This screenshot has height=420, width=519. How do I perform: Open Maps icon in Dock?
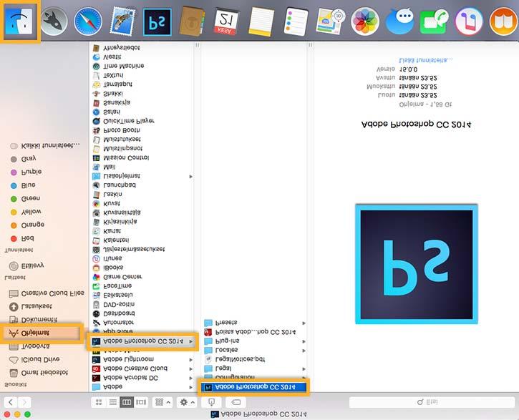coord(330,22)
